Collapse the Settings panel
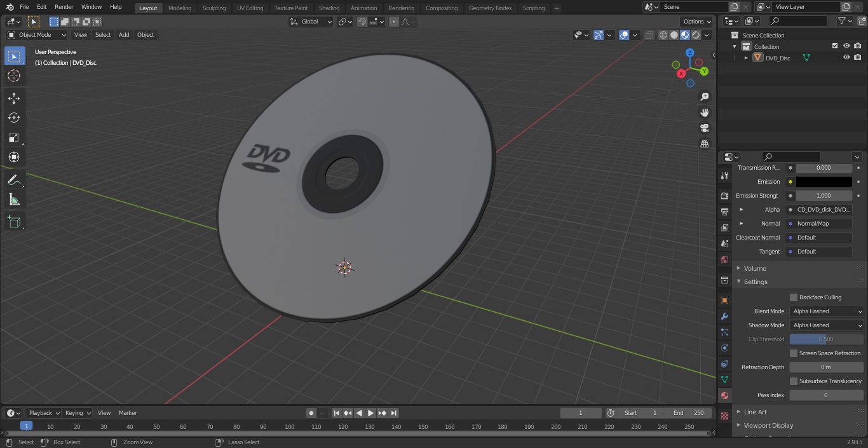The image size is (868, 448). 755,282
